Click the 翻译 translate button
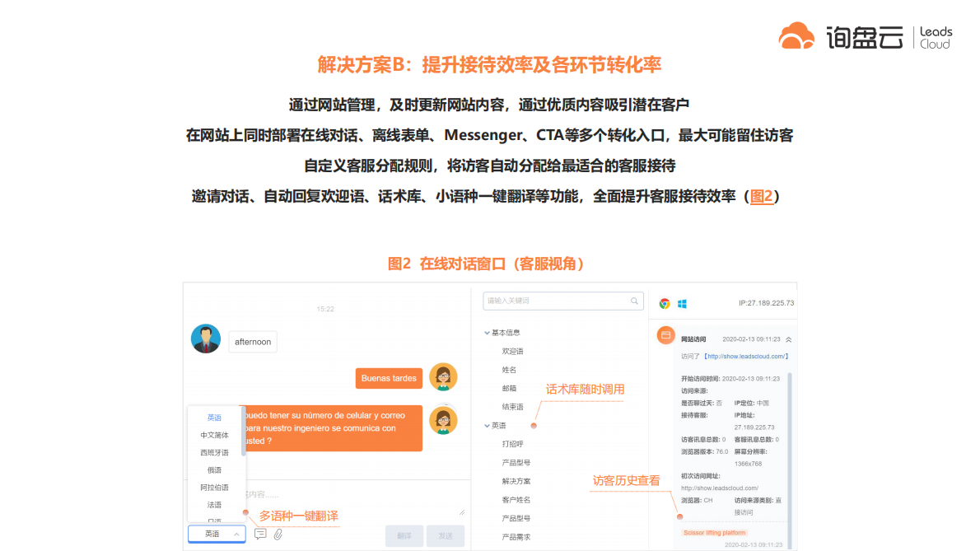 [x=404, y=535]
